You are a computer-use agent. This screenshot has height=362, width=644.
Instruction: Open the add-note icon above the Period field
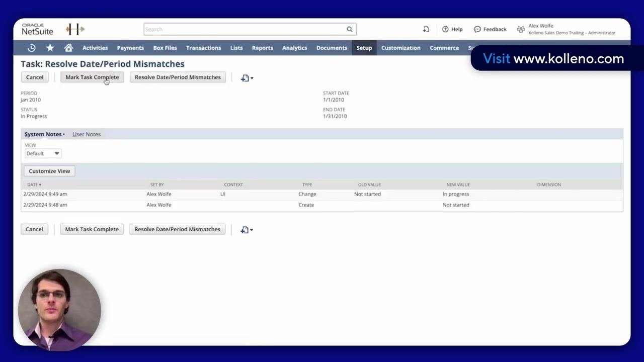coord(247,78)
